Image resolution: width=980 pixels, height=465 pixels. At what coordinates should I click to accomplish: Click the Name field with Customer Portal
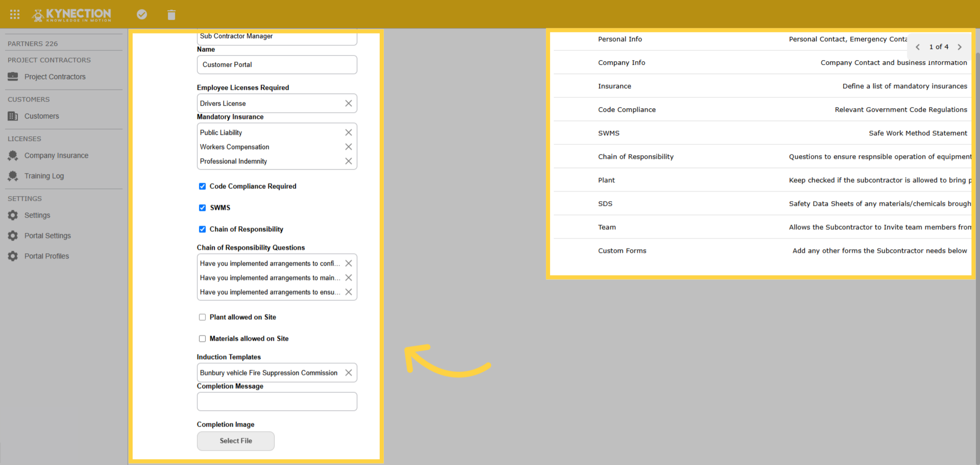pyautogui.click(x=277, y=65)
